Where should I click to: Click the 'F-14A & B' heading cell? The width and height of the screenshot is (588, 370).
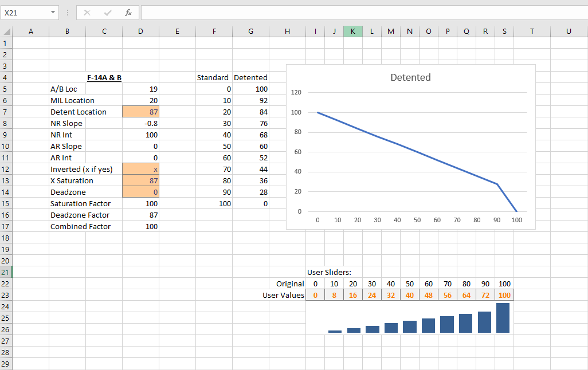[104, 77]
